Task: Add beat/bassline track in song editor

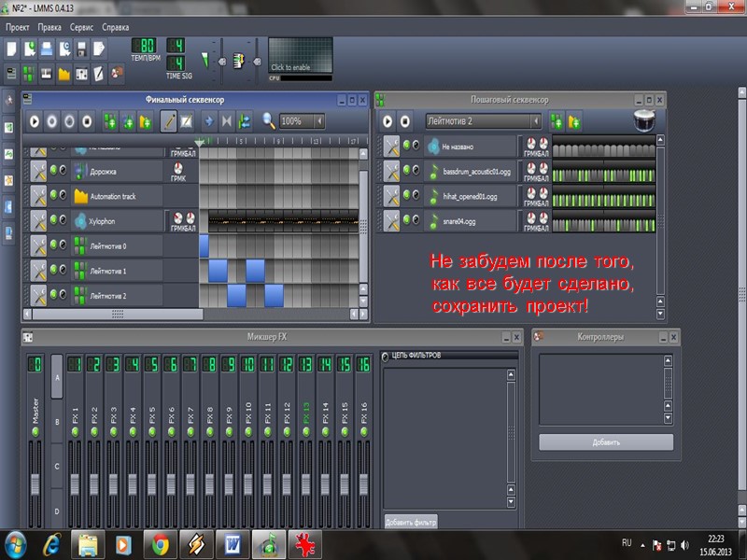Action: (110, 122)
